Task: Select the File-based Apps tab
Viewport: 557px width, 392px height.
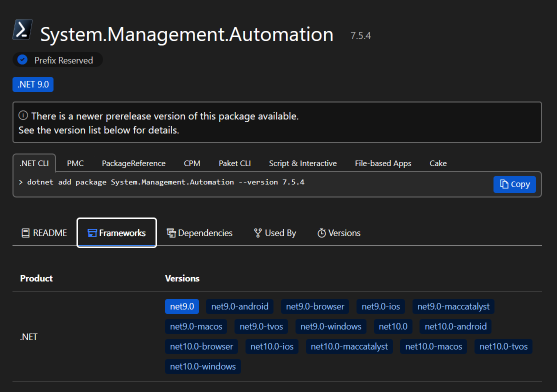Action: click(x=383, y=163)
